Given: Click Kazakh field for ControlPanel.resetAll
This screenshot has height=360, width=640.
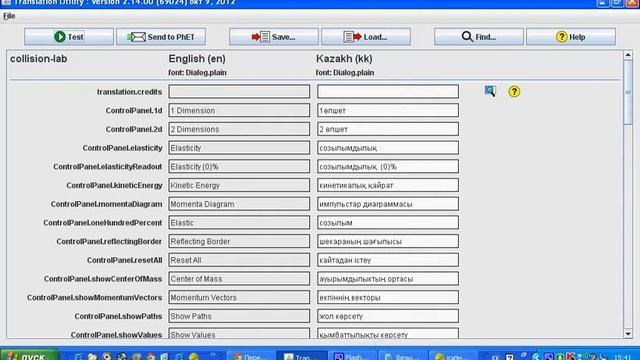Looking at the screenshot, I should (388, 260).
